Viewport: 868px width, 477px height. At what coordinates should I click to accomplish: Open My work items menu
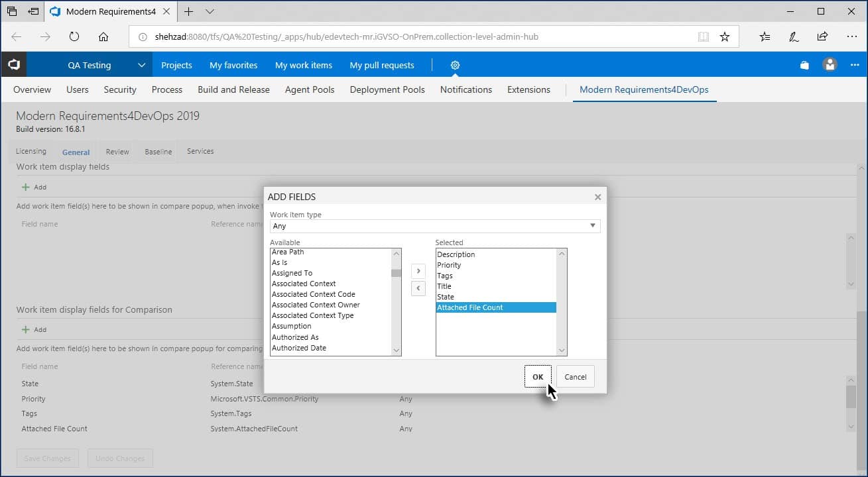click(304, 65)
